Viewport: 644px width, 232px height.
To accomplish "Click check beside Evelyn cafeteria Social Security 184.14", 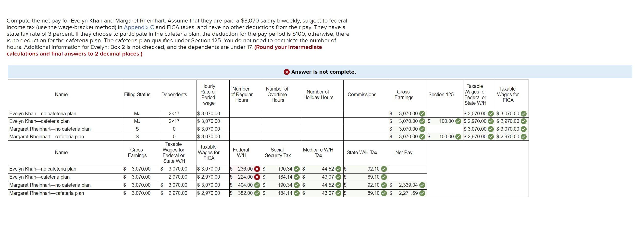I will coord(297,177).
